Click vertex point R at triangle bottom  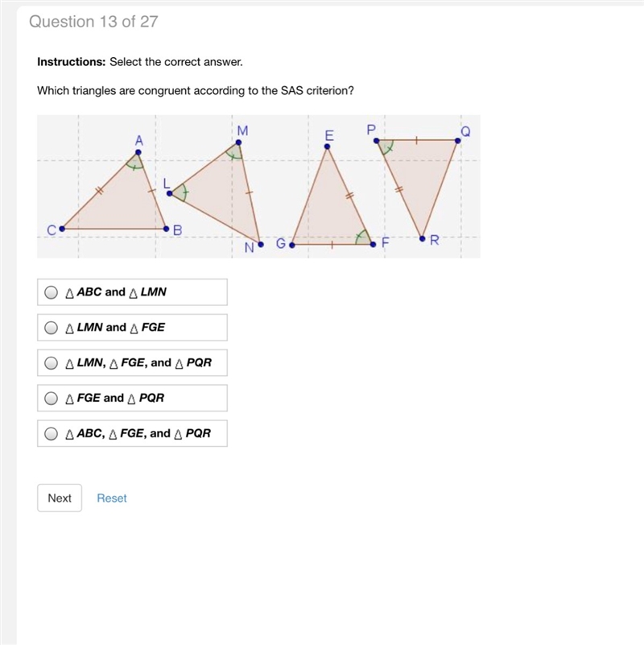423,238
